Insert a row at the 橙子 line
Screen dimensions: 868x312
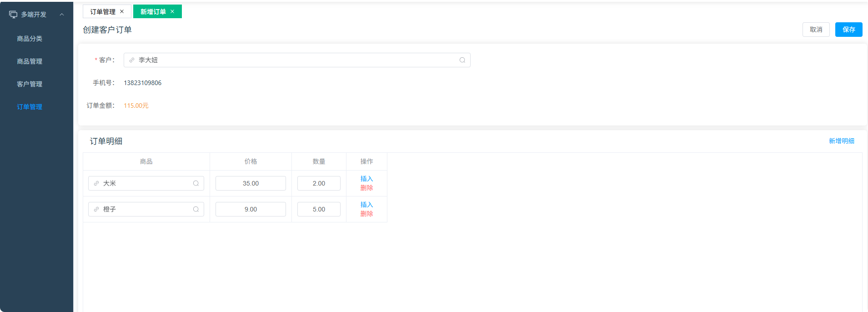(x=366, y=205)
